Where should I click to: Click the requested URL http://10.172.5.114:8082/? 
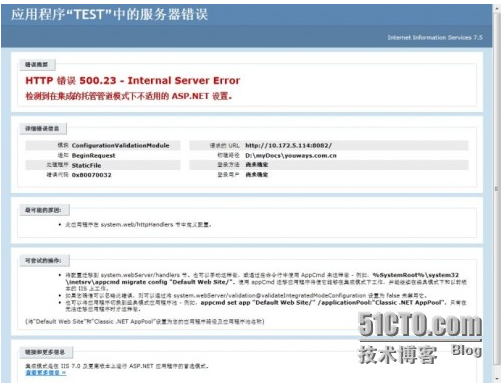pos(289,145)
